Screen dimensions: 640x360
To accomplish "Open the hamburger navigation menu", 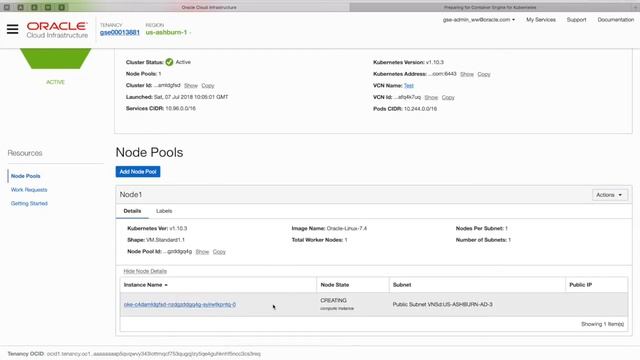I will pos(12,29).
